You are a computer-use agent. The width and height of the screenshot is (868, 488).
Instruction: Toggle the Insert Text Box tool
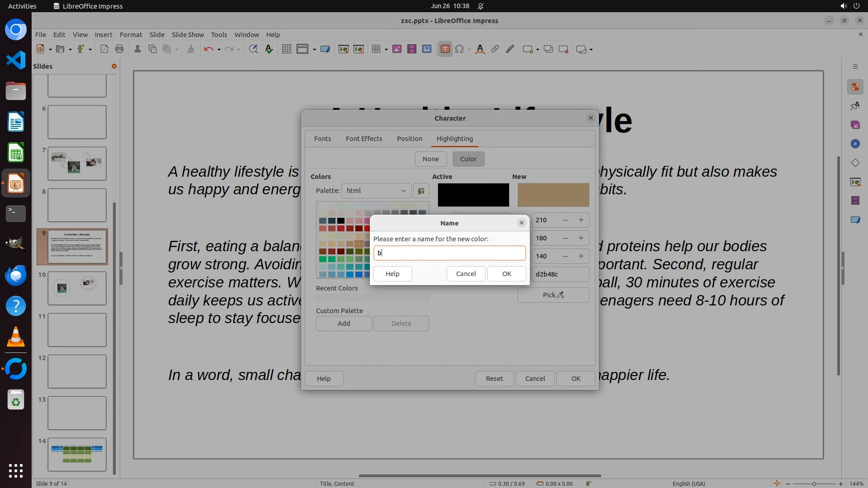pyautogui.click(x=445, y=49)
